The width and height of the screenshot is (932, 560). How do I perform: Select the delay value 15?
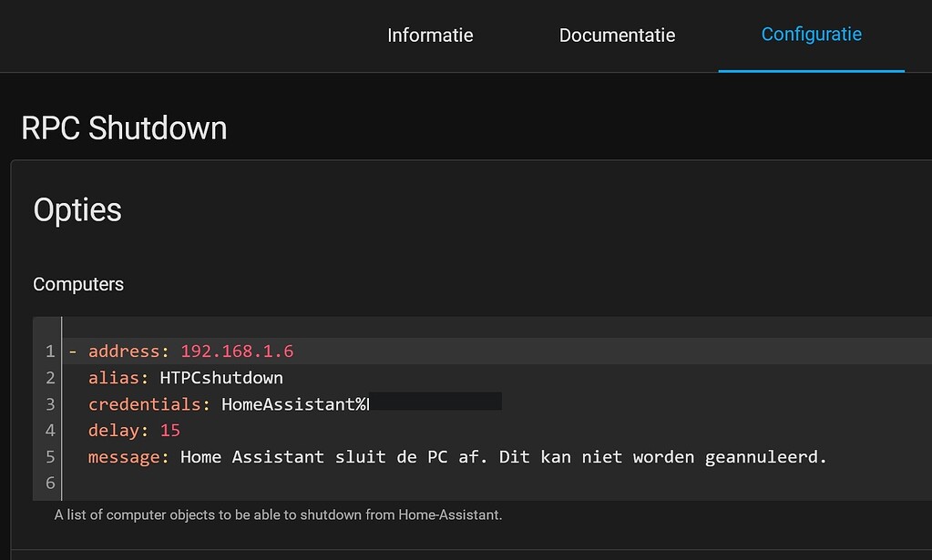(x=170, y=430)
